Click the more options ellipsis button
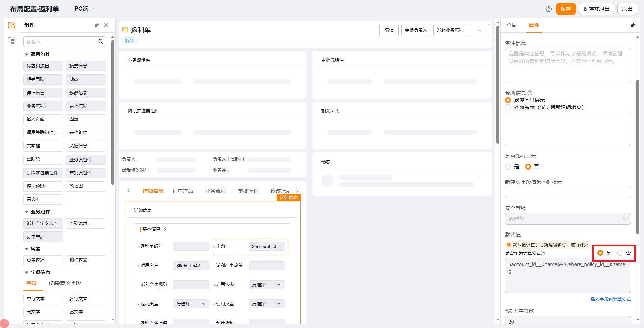644x328 pixels. (479, 30)
